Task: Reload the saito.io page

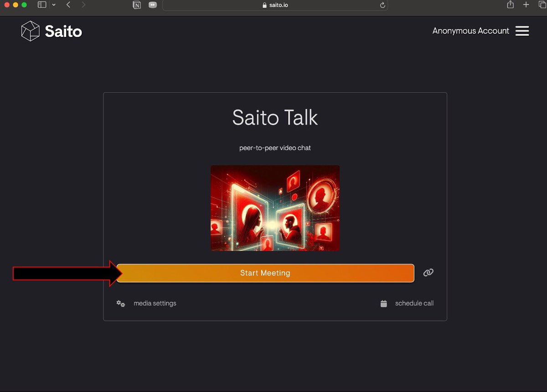Action: click(382, 5)
